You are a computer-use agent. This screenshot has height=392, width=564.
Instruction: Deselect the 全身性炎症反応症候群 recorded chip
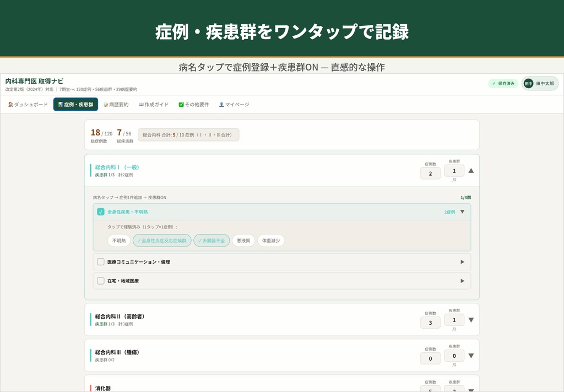click(x=162, y=241)
